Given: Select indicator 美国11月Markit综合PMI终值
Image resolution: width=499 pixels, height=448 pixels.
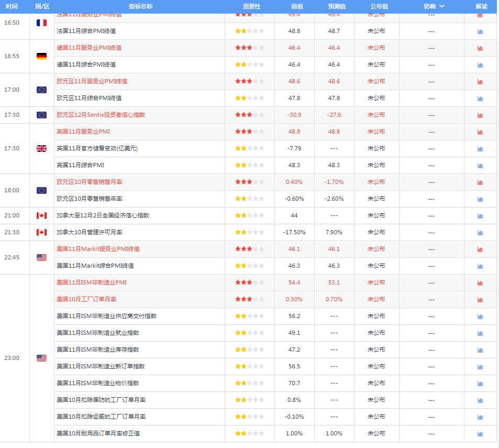Looking at the screenshot, I should [x=95, y=266].
